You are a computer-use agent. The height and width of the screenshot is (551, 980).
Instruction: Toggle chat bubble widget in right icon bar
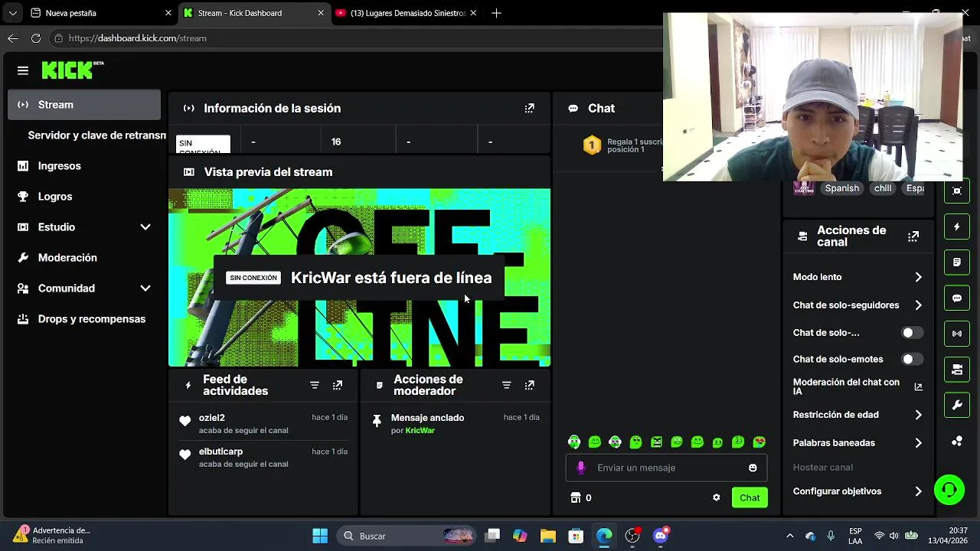[957, 298]
